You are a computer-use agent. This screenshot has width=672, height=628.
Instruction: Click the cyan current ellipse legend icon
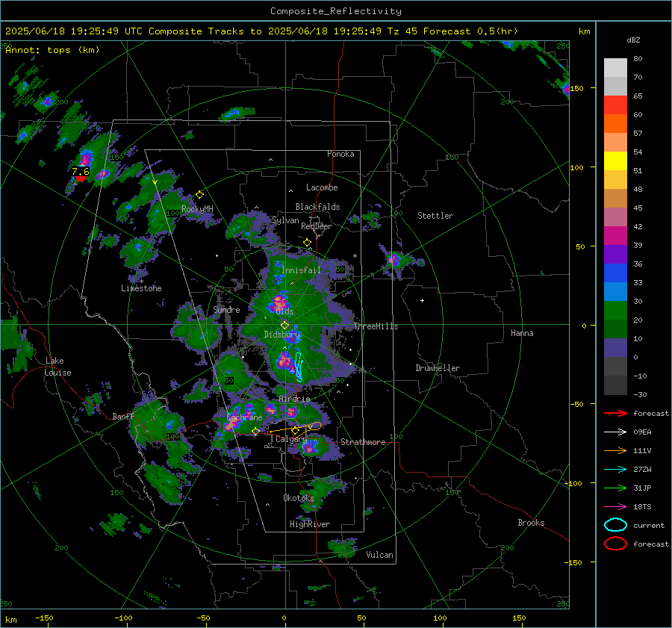pyautogui.click(x=615, y=525)
